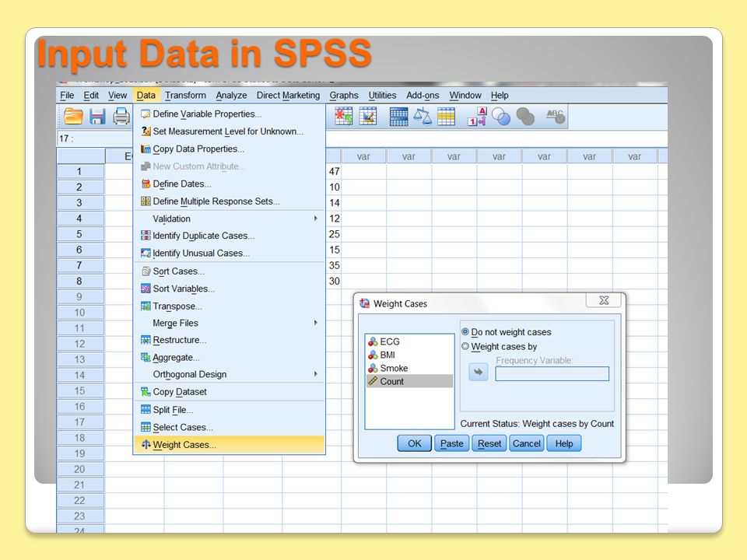747x560 pixels.
Task: Click Cancel in the Weight Cases dialog
Action: 527,443
